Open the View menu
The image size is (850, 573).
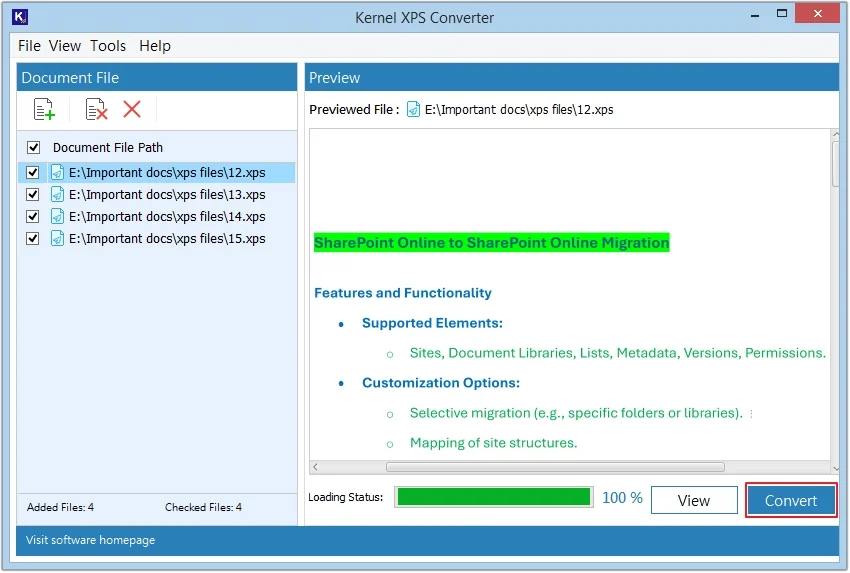[65, 46]
